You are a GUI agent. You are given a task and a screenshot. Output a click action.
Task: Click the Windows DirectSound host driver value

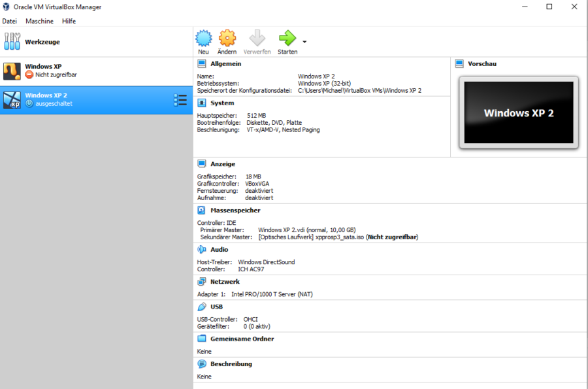pos(267,262)
